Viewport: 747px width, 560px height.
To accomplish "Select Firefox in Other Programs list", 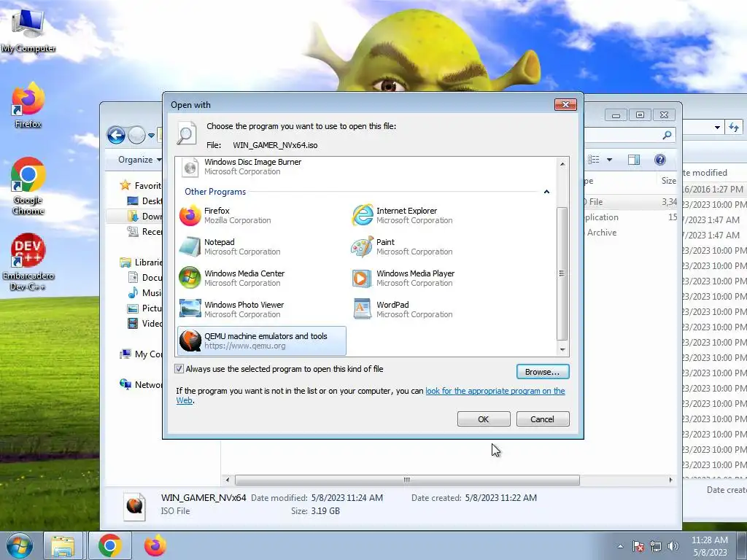I will click(261, 215).
